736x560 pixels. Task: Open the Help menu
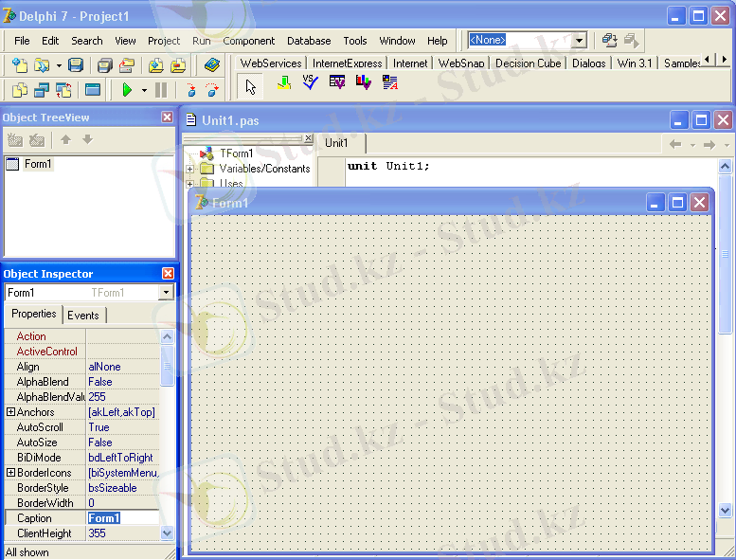(437, 41)
